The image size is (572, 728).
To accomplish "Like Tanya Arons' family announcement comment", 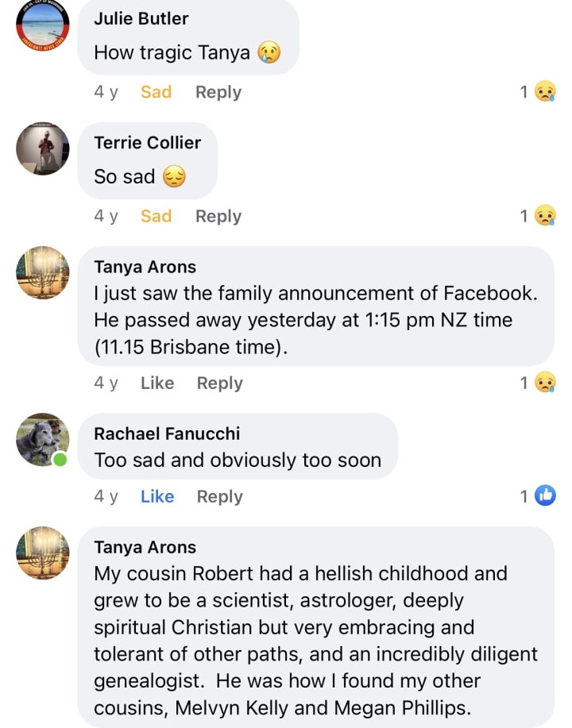I will pos(157,383).
